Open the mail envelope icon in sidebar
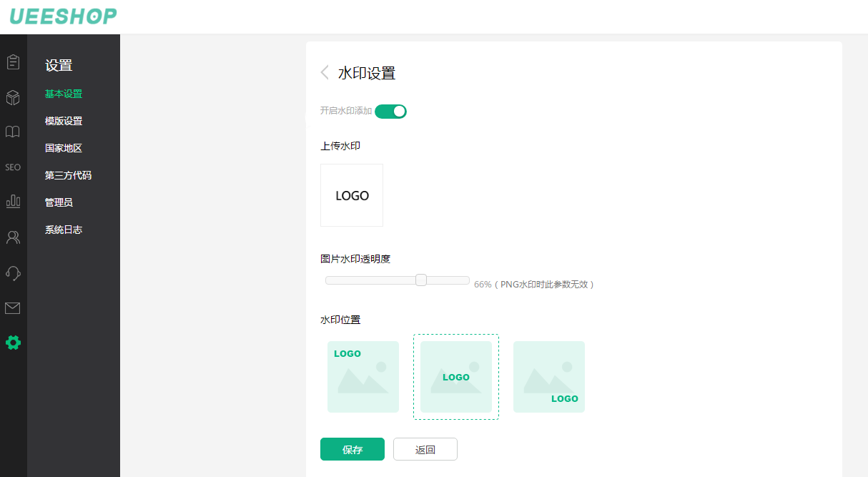Image resolution: width=868 pixels, height=477 pixels. [x=13, y=308]
